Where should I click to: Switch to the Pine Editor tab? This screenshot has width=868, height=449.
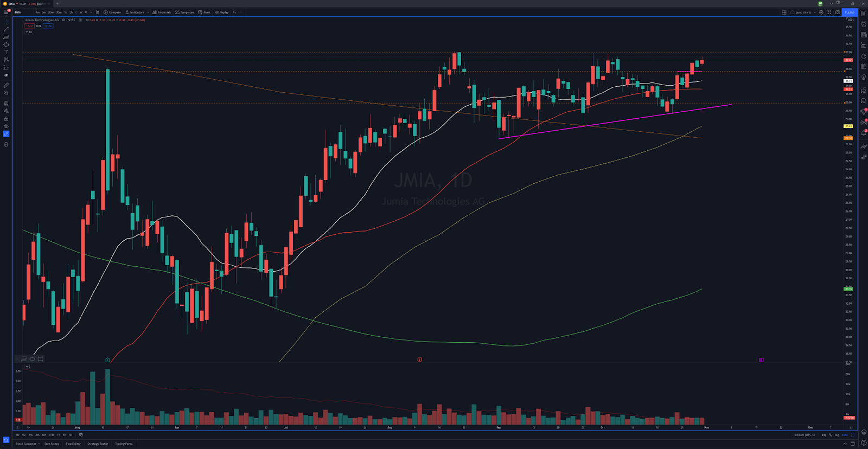tap(73, 444)
